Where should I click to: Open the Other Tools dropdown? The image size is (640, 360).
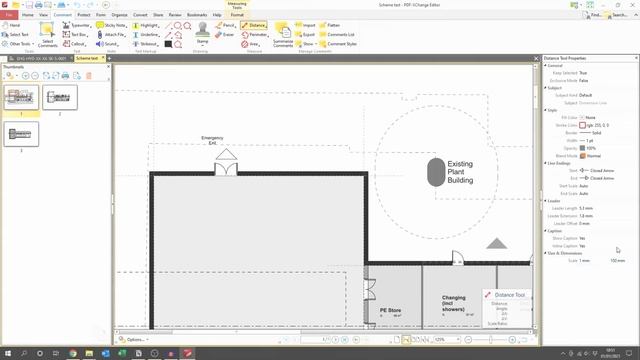tap(18, 44)
